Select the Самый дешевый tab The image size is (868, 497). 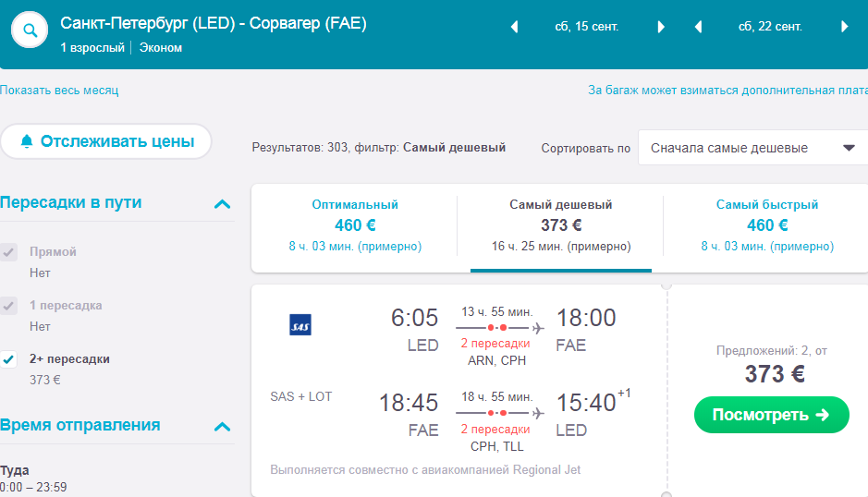click(561, 225)
